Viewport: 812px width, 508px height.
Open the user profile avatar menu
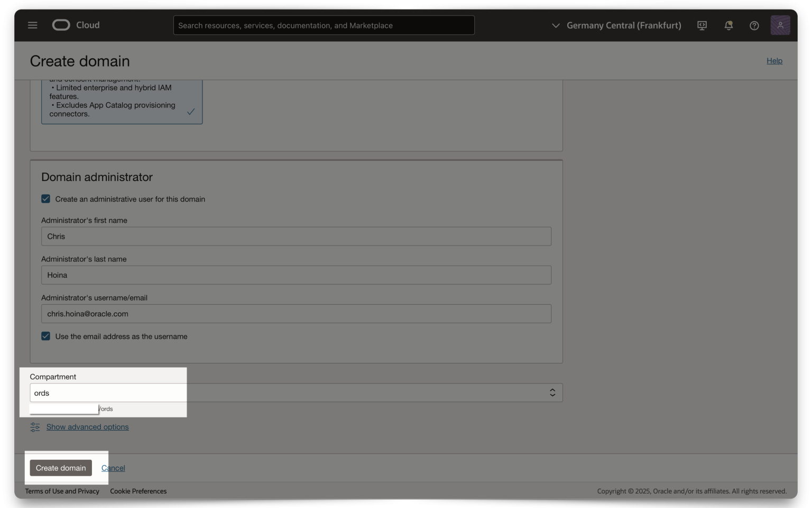point(780,25)
